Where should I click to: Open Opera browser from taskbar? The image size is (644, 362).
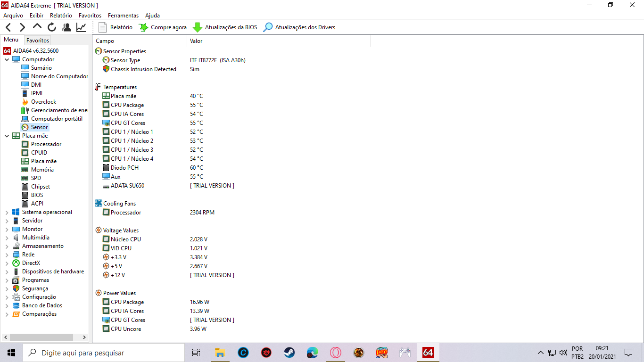(x=335, y=353)
